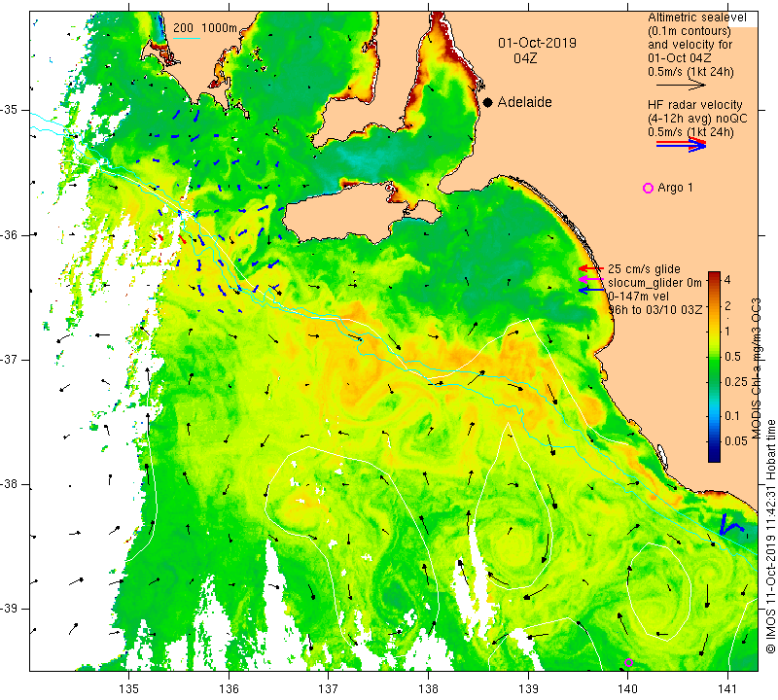Click the red-blue HF radar velocity legend arrow

point(681,145)
